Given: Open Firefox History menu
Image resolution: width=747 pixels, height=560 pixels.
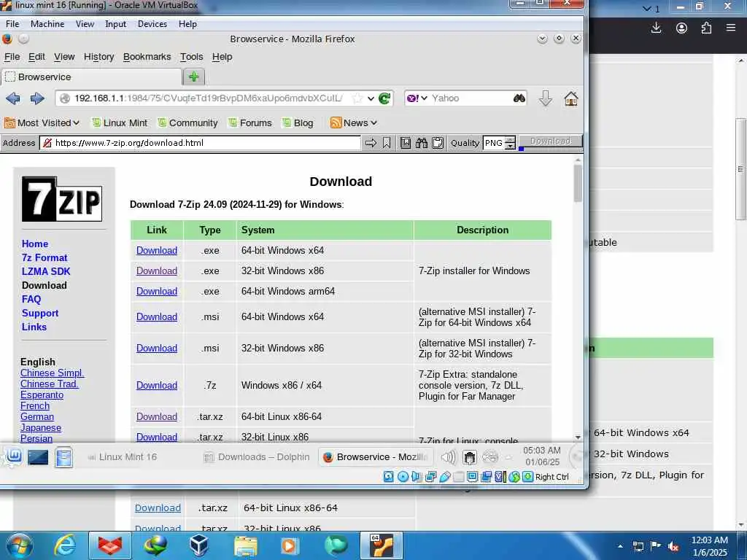Looking at the screenshot, I should (x=98, y=57).
